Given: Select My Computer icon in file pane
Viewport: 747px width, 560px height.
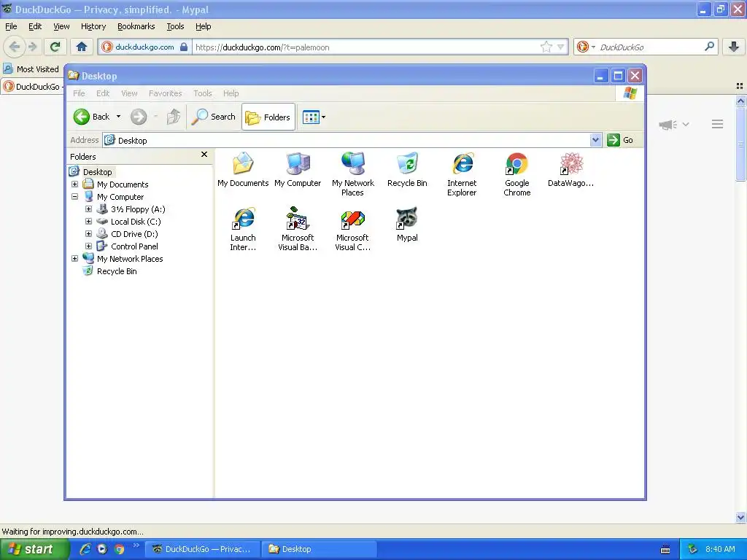Looking at the screenshot, I should point(298,169).
